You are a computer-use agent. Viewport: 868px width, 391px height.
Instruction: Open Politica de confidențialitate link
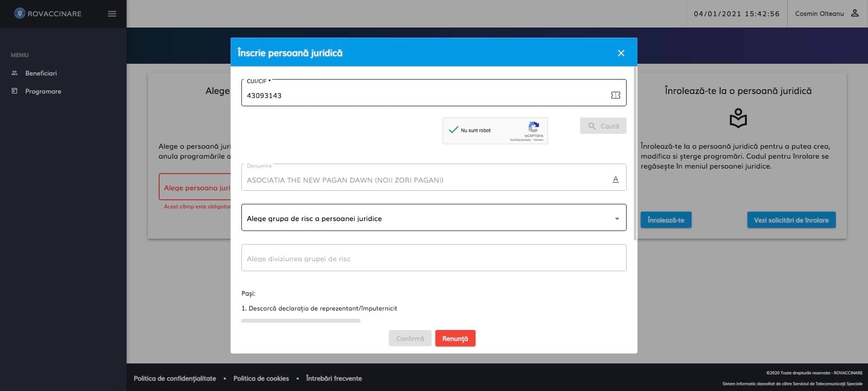point(175,378)
